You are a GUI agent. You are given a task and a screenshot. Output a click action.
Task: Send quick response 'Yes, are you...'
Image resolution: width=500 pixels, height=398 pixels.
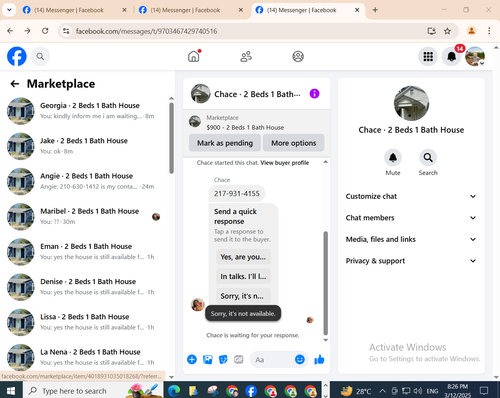[243, 257]
